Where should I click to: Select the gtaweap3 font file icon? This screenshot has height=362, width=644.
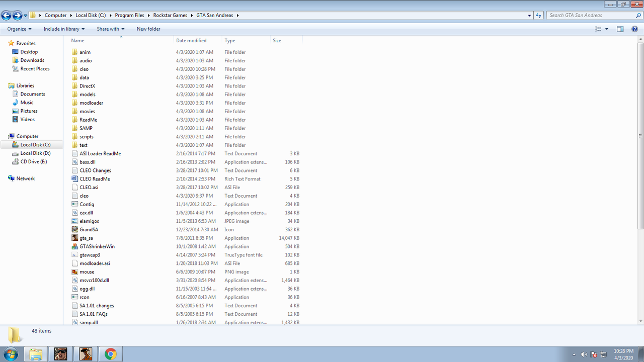[75, 255]
